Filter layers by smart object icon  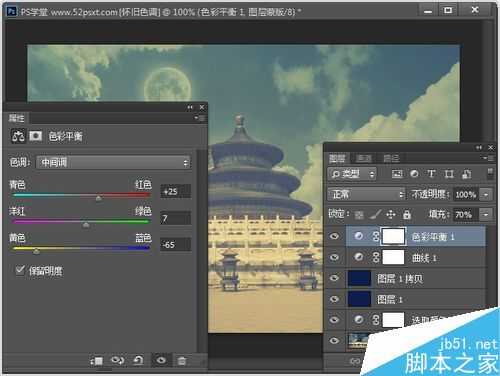point(466,174)
